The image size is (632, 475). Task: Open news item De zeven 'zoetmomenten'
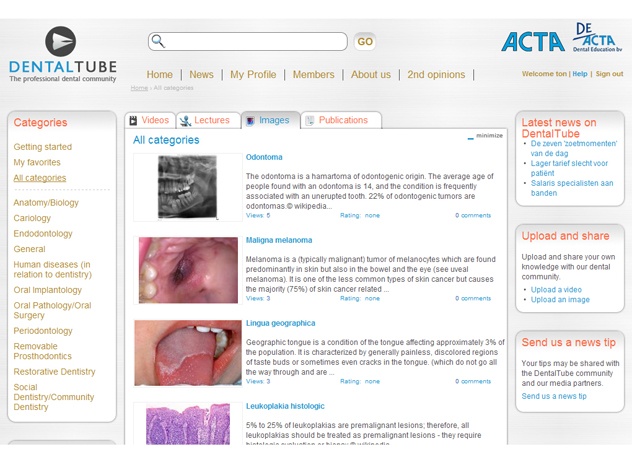coord(574,148)
